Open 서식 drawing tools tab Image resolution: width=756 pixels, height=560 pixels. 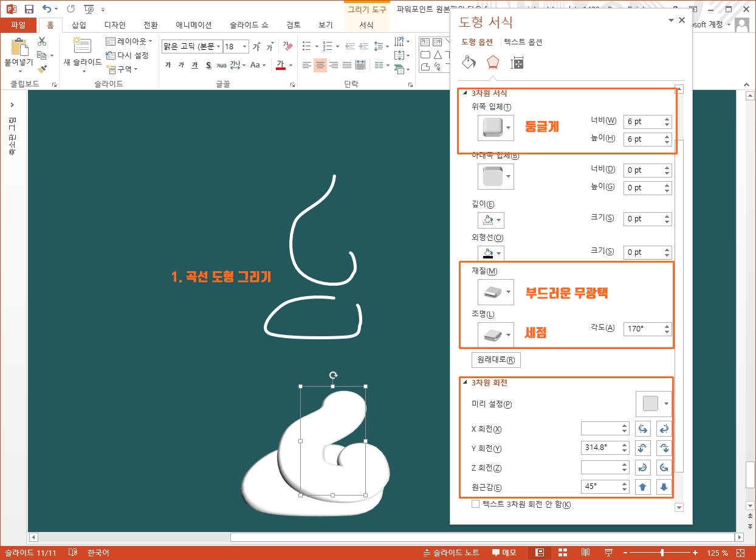click(366, 25)
